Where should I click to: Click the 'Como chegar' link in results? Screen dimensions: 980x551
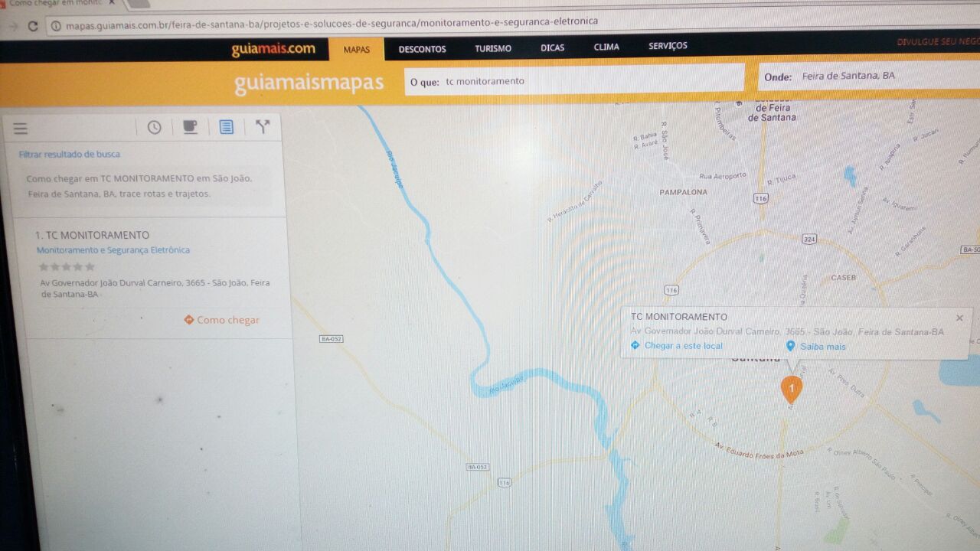[x=222, y=320]
